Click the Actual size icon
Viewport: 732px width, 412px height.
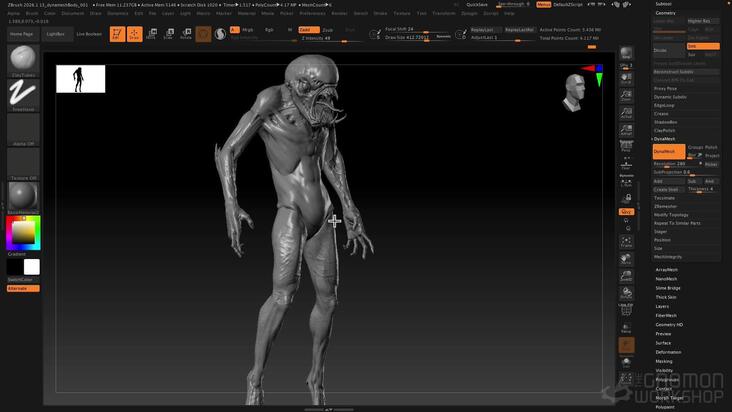click(626, 112)
